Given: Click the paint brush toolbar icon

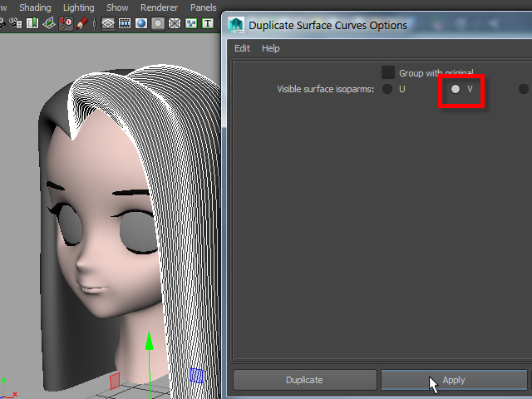Looking at the screenshot, I should click(x=81, y=24).
